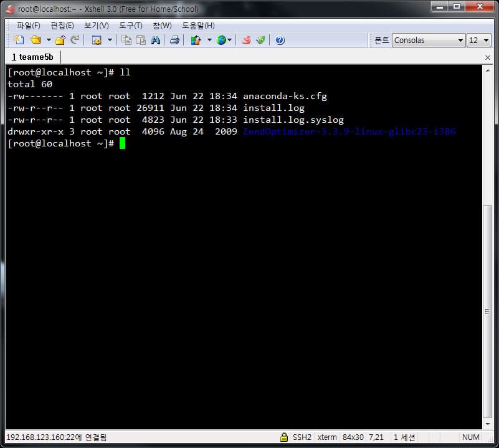Click the Open session folder icon
Image resolution: width=499 pixels, height=448 pixels.
[x=36, y=40]
